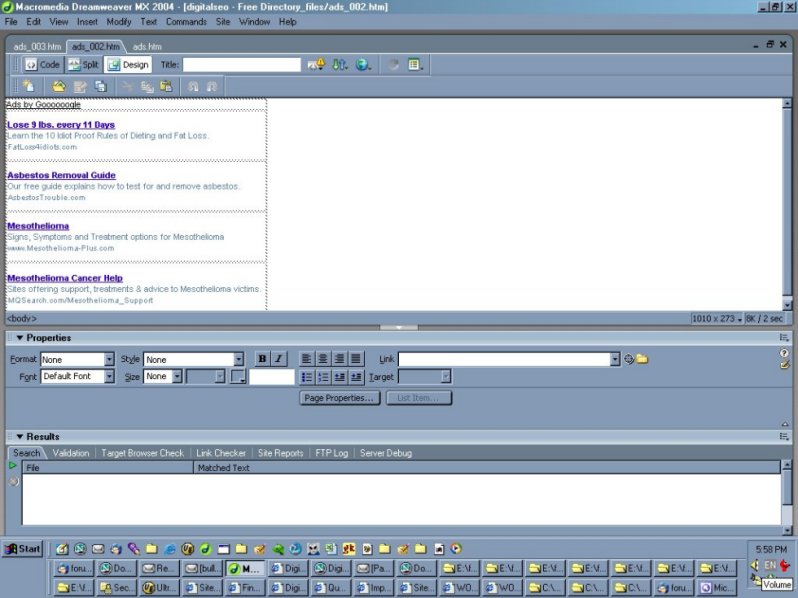Screen dimensions: 798x598
Task: Click the Undo toolbar icon
Action: point(193,87)
